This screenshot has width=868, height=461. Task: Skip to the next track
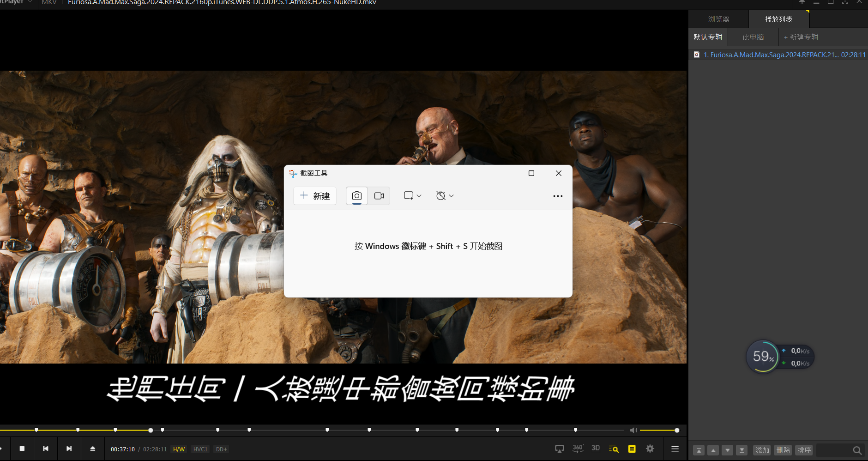click(69, 449)
